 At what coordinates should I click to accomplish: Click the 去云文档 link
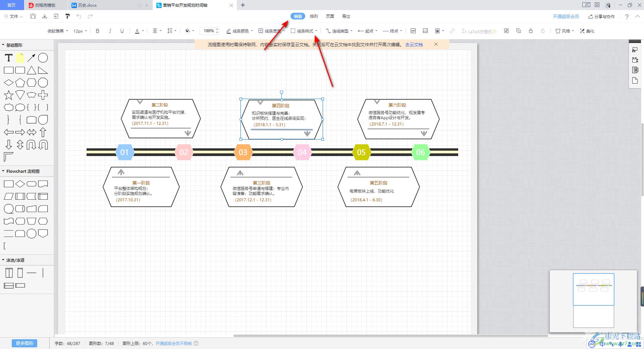click(x=414, y=44)
